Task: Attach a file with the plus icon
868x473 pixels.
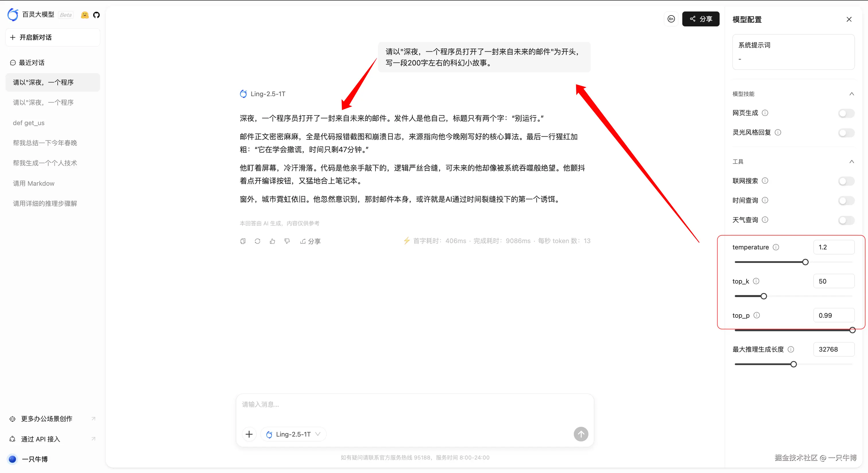Action: click(249, 434)
